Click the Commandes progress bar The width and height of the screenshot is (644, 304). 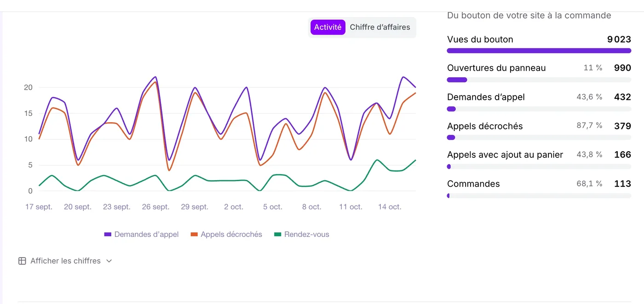click(539, 195)
